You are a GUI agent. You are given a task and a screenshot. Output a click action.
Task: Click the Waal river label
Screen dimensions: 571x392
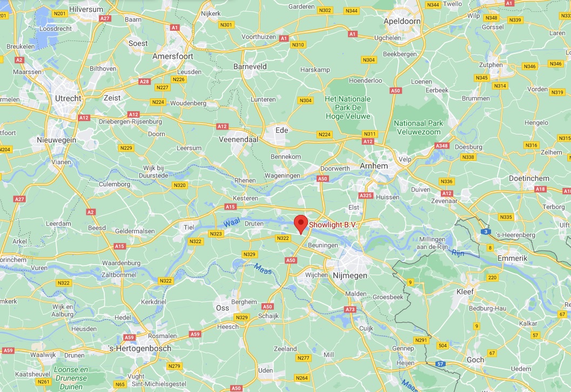[232, 222]
